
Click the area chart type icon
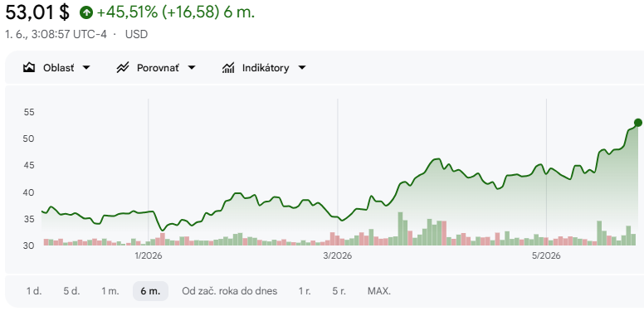[29, 68]
